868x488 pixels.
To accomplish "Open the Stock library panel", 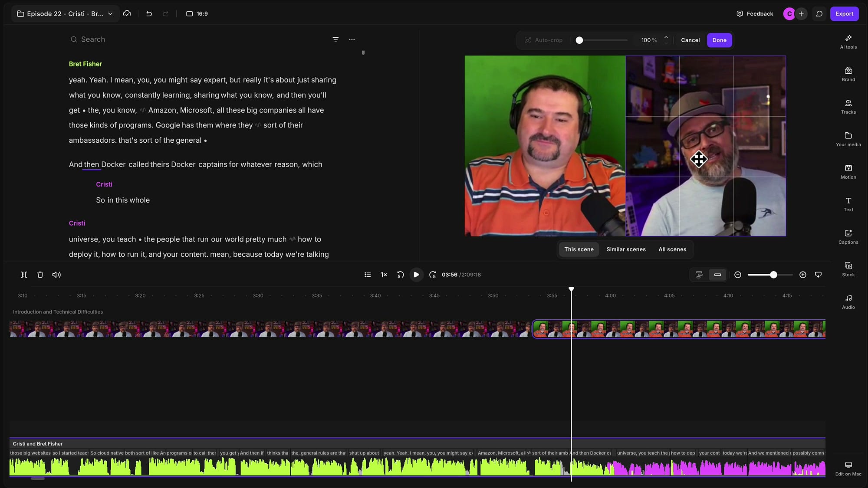I will (848, 269).
